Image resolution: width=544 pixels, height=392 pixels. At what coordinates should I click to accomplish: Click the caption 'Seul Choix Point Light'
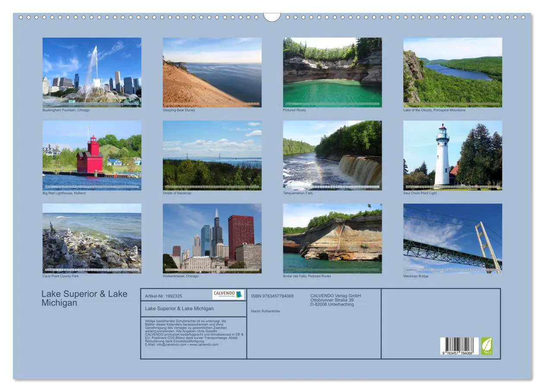pos(420,193)
